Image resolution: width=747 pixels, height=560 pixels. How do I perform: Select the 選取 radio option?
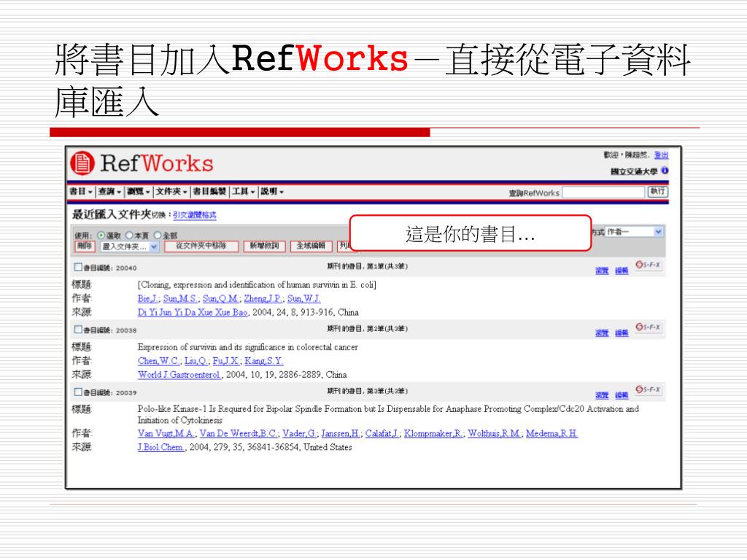pyautogui.click(x=101, y=236)
